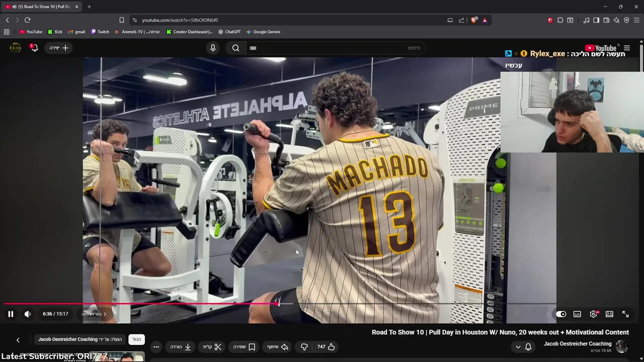Save the video to playlist bookmark button
This screenshot has width=644, height=362.
(x=244, y=346)
